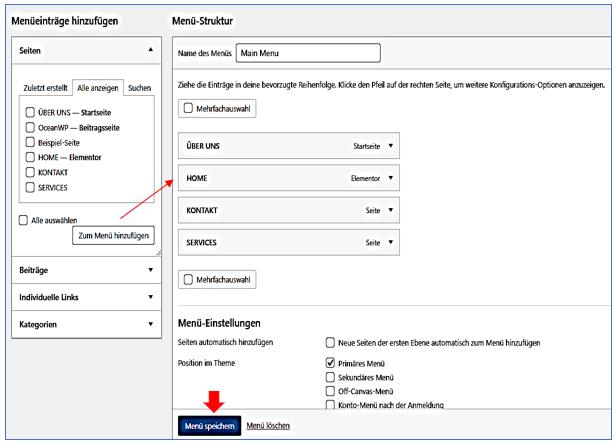This screenshot has height=444, width=616.
Task: Check the KONTAKT page checkbox
Action: pos(30,173)
